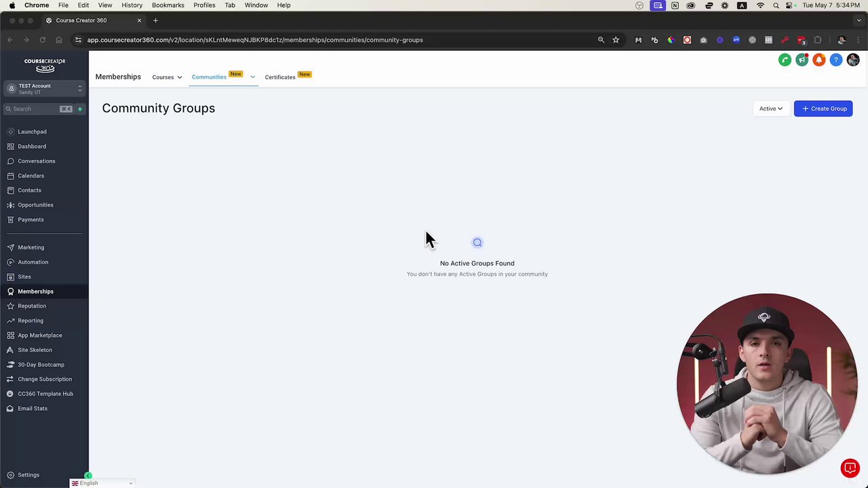Viewport: 868px width, 488px height.
Task: Open the Bookmarks menu
Action: [168, 5]
